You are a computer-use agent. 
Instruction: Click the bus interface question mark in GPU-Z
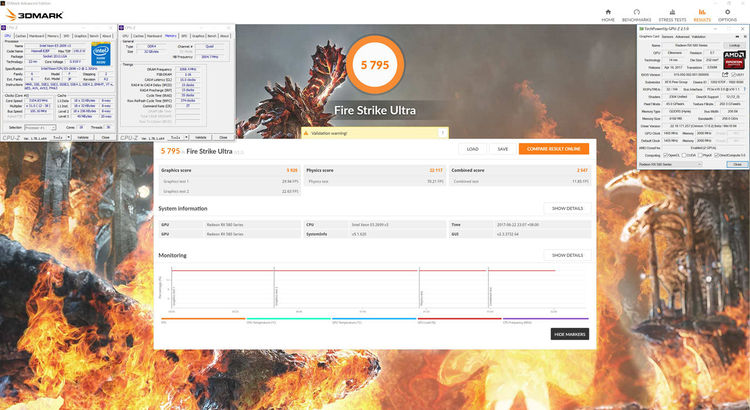[744, 89]
